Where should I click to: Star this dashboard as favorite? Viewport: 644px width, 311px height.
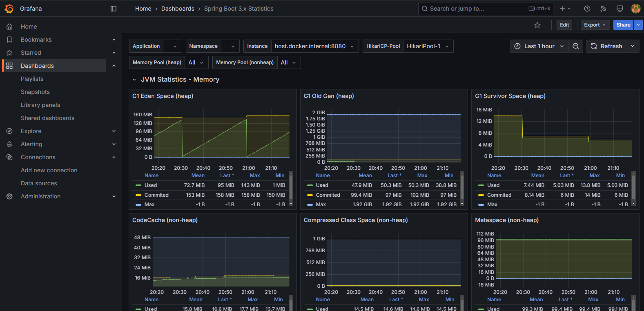point(537,25)
